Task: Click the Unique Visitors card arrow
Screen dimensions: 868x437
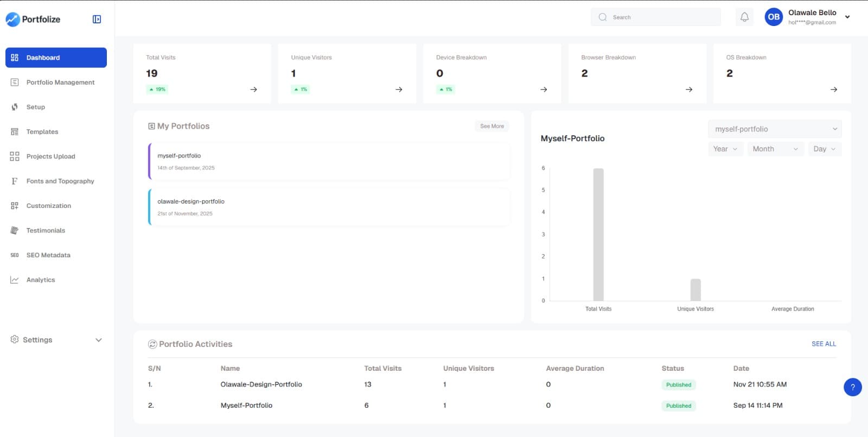Action: click(399, 90)
